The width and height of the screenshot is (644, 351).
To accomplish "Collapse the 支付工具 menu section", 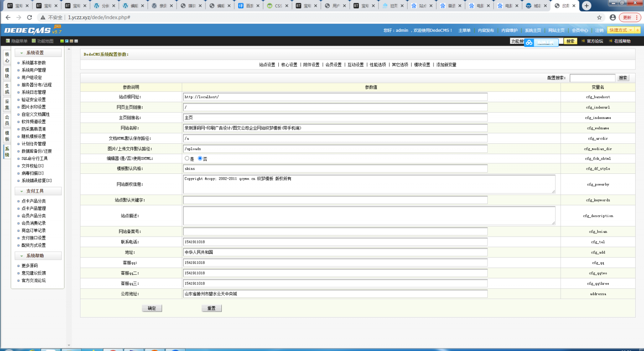I will point(38,191).
